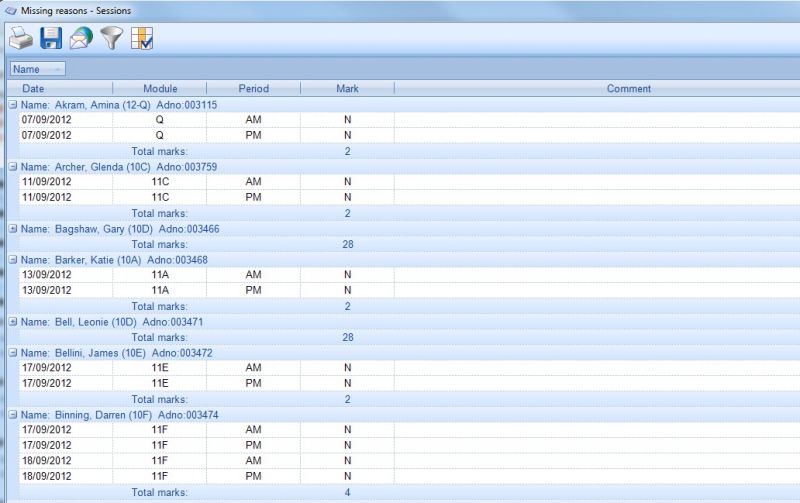The height and width of the screenshot is (503, 800).
Task: Click 11A module in Barker PM row
Action: point(160,290)
